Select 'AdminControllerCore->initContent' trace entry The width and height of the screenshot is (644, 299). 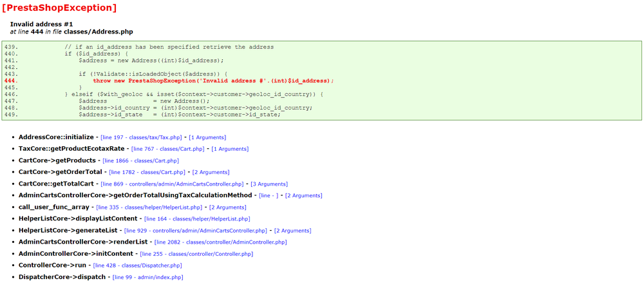(75, 254)
